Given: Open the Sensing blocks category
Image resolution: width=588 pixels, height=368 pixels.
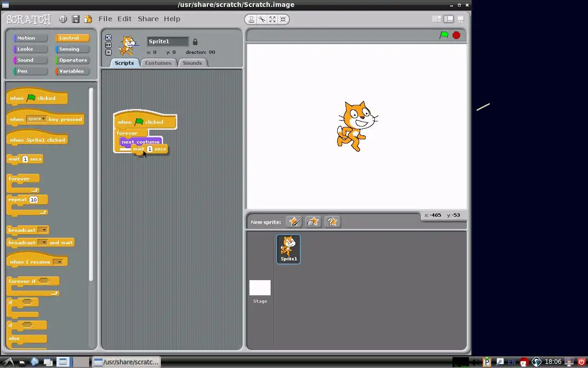Looking at the screenshot, I should (x=72, y=49).
